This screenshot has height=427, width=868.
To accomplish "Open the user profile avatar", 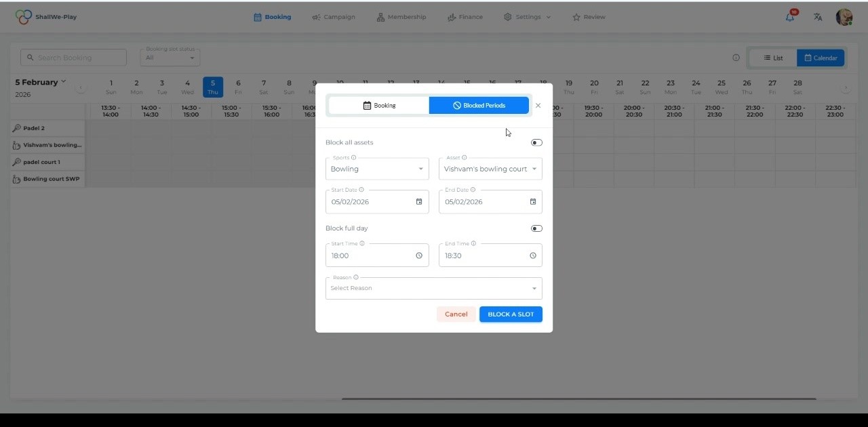I will (x=844, y=17).
